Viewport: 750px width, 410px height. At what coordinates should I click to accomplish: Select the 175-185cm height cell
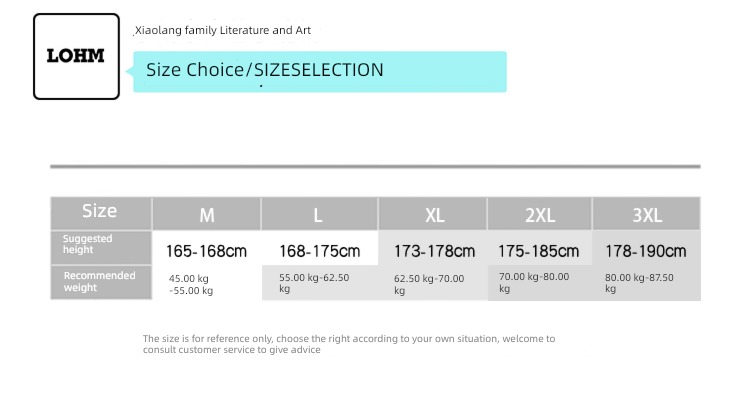click(540, 251)
